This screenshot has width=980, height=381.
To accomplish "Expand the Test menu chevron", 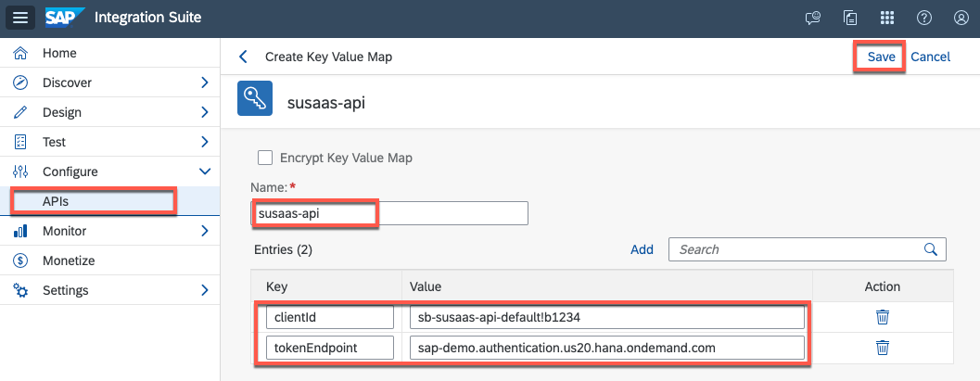I will point(204,142).
